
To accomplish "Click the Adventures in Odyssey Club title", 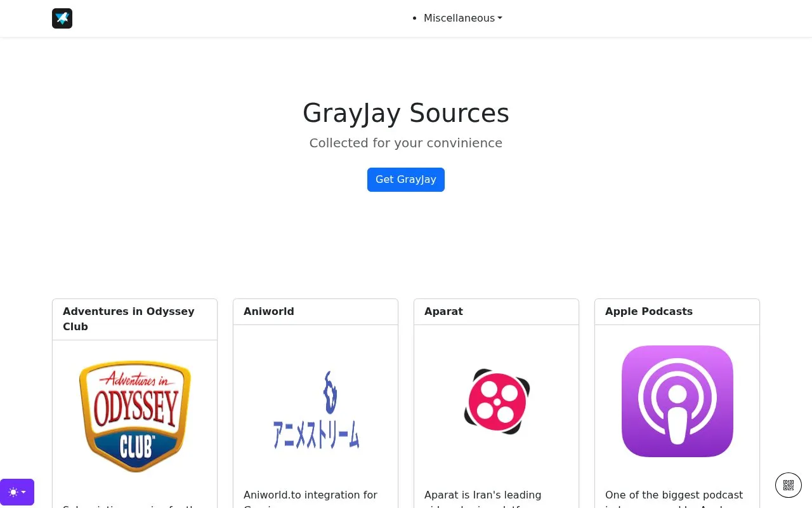I will 129,319.
